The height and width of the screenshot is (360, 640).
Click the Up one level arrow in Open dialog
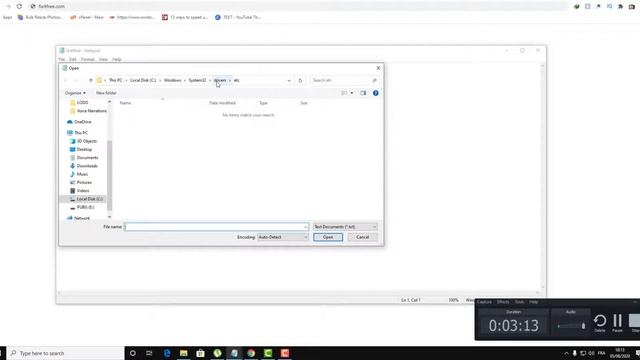coord(91,80)
